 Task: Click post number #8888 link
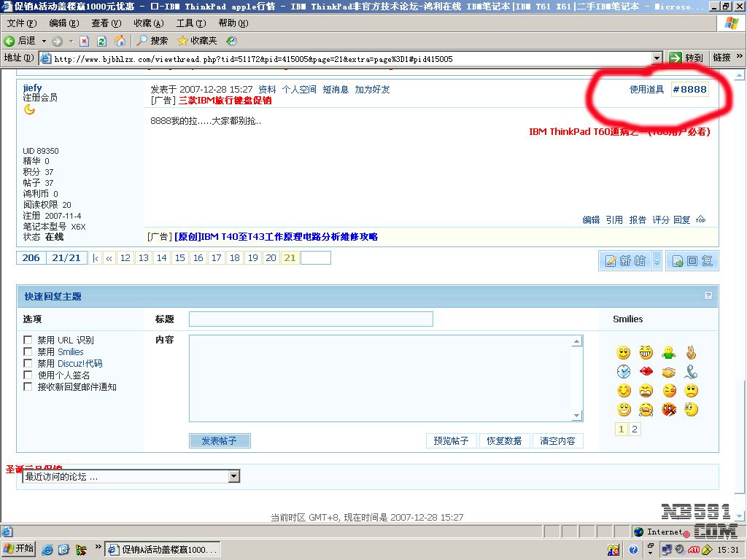pyautogui.click(x=689, y=89)
